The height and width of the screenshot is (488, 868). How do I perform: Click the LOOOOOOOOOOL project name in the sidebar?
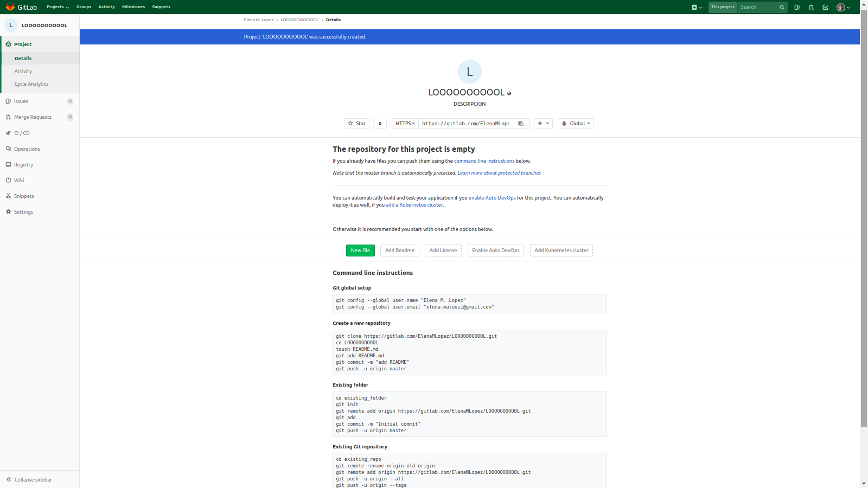tap(44, 25)
